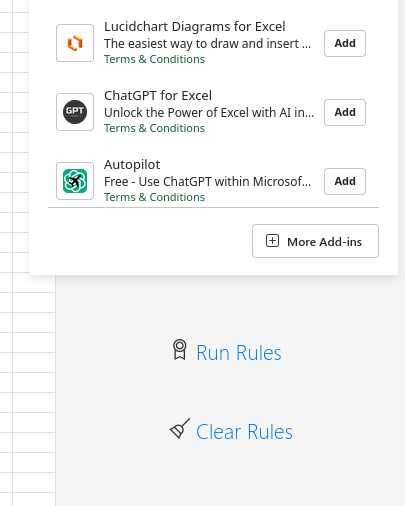The width and height of the screenshot is (405, 506).
Task: Add the Autopilot add-in
Action: (x=345, y=181)
